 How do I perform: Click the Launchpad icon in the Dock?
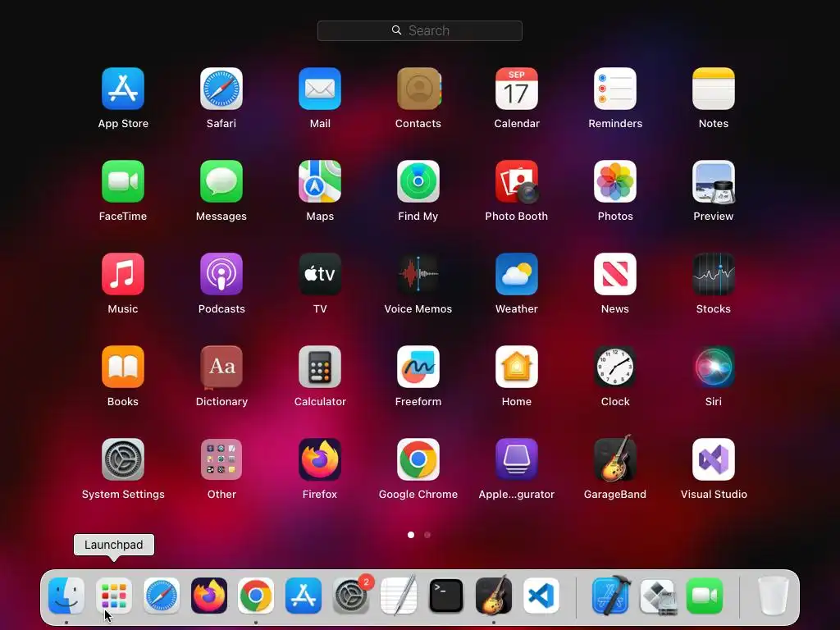113,596
